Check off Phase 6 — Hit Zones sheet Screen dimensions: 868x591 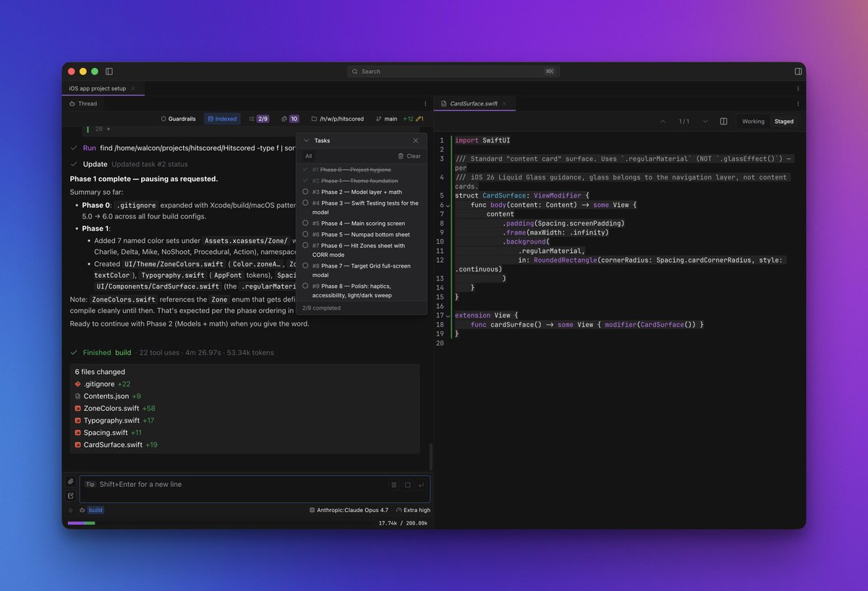[306, 245]
